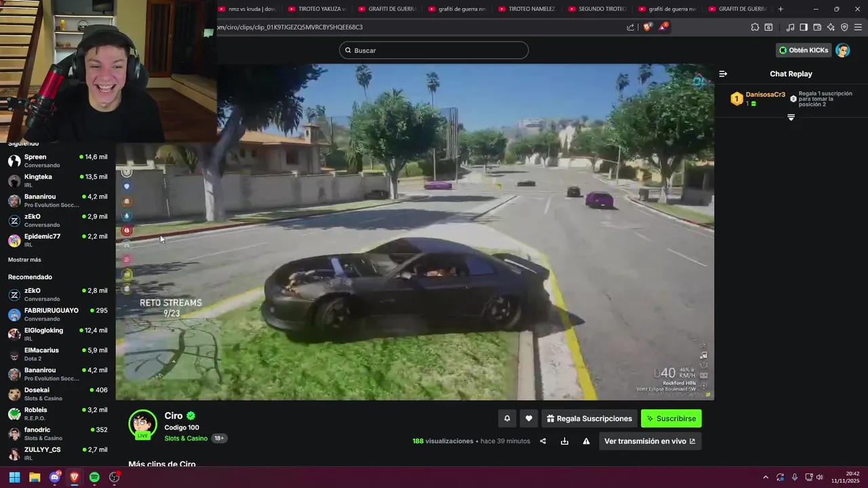Open Epidemic77 channel in sidebar

pos(58,240)
